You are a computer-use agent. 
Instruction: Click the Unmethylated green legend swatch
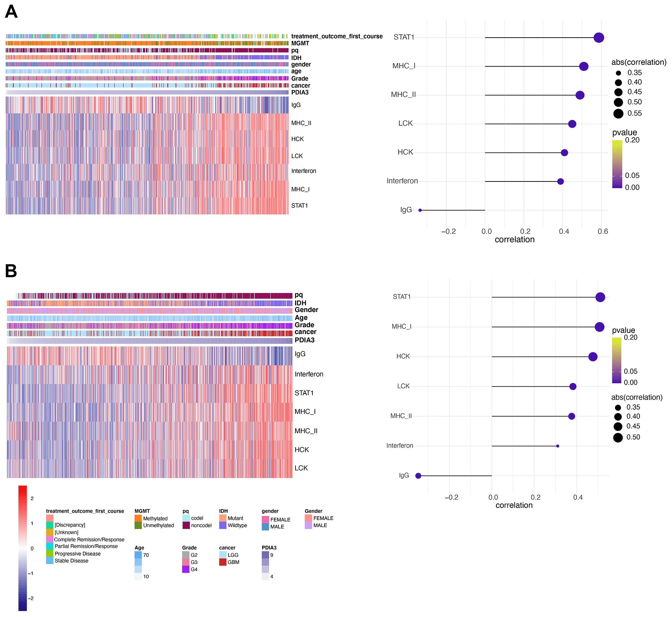click(138, 525)
